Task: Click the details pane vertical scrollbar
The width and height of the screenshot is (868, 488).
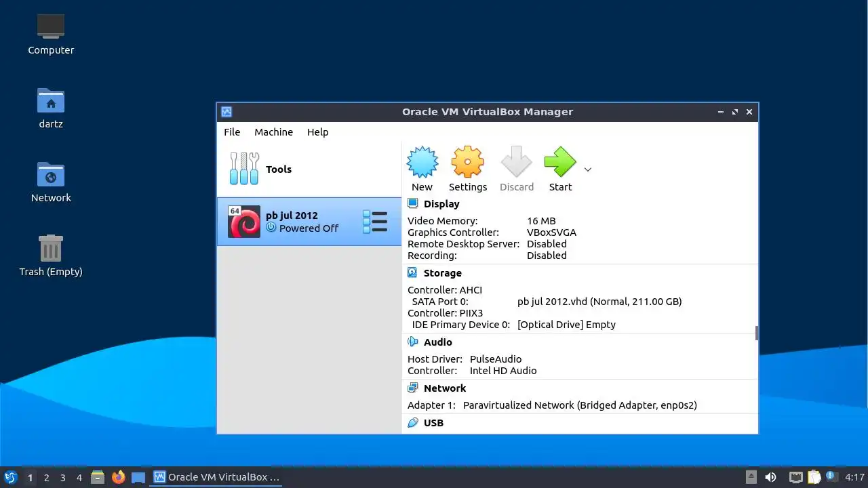Action: click(756, 333)
